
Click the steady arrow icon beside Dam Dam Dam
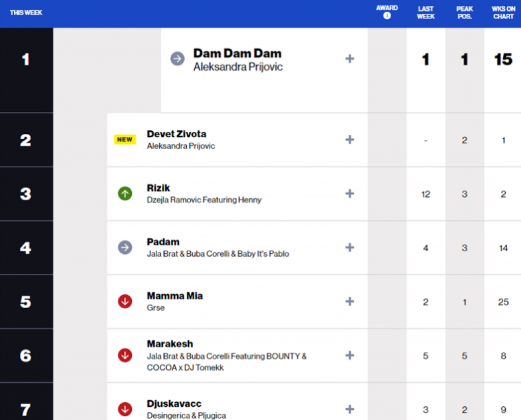pyautogui.click(x=177, y=58)
